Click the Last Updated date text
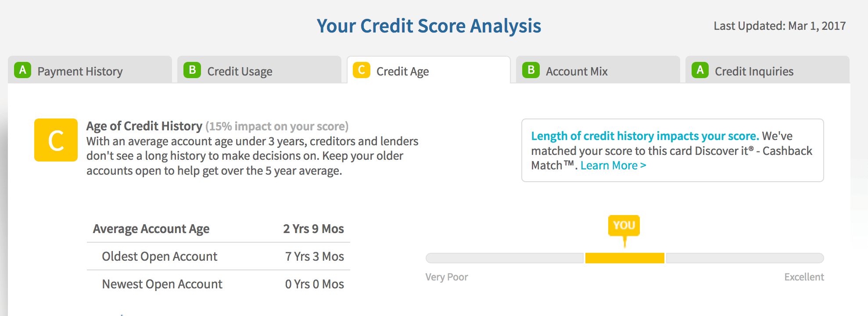 779,25
